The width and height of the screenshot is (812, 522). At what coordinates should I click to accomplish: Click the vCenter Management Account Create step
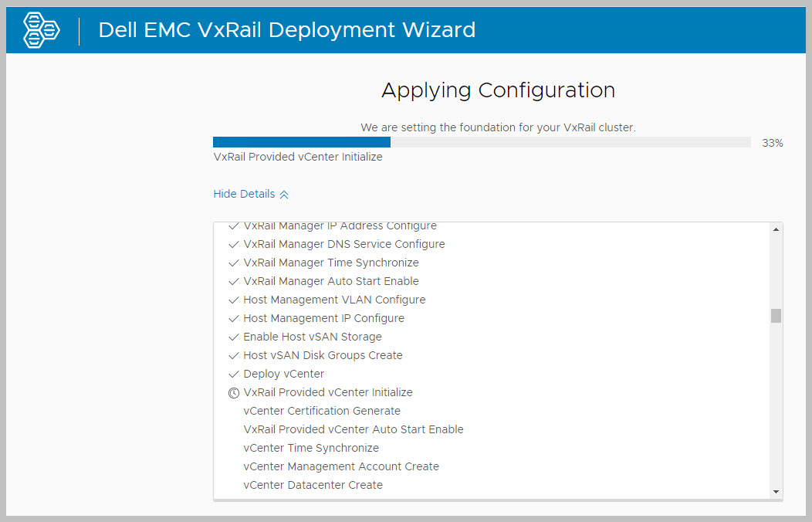(340, 466)
